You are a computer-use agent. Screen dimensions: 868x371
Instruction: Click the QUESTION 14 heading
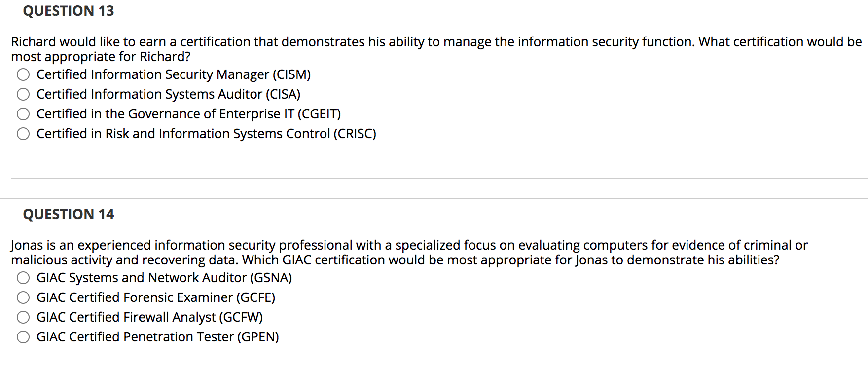[x=69, y=214]
